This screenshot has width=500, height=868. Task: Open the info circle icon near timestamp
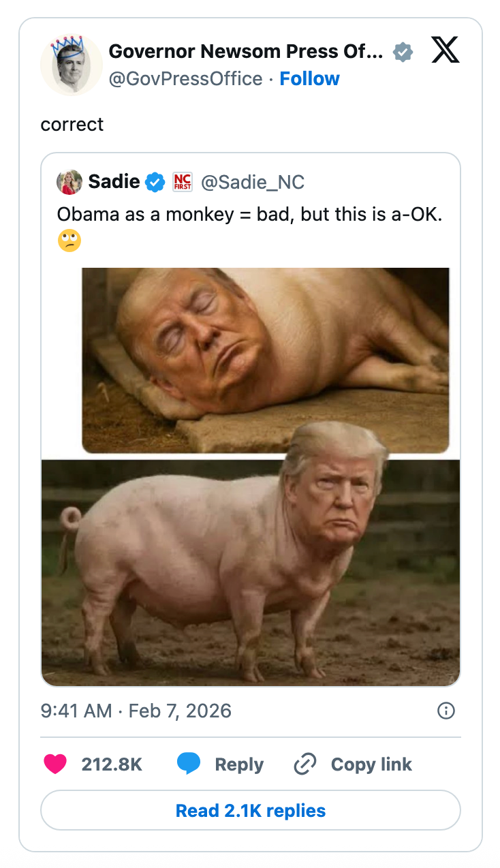[446, 711]
